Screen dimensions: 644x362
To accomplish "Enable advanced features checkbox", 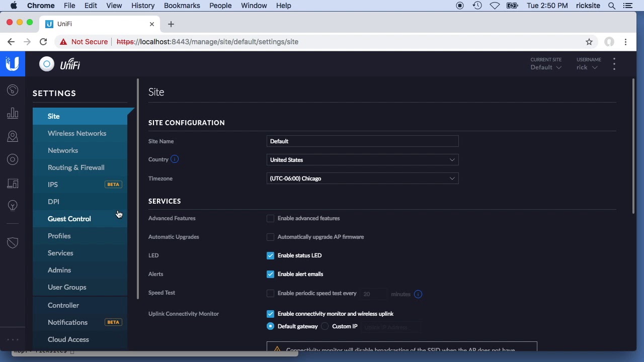I will click(x=271, y=218).
